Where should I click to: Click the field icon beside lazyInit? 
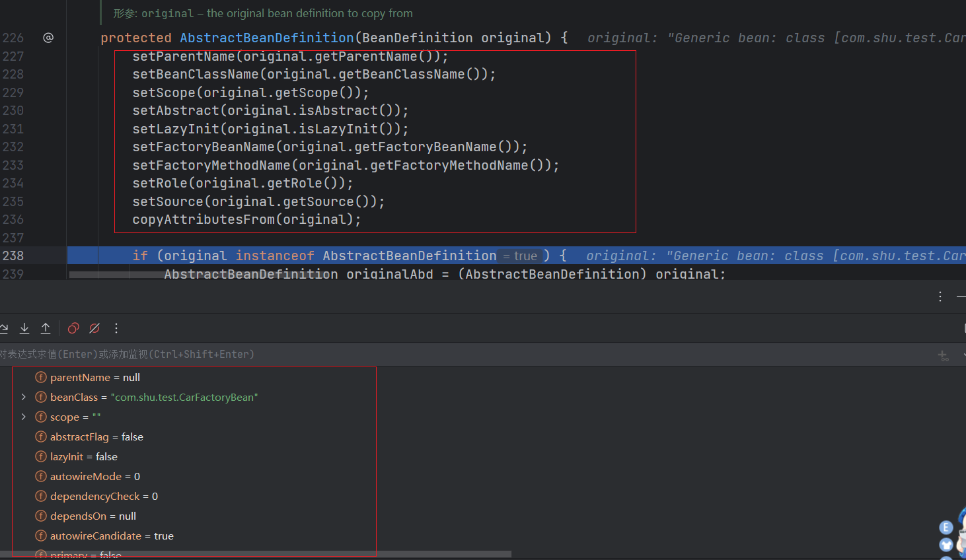(41, 456)
